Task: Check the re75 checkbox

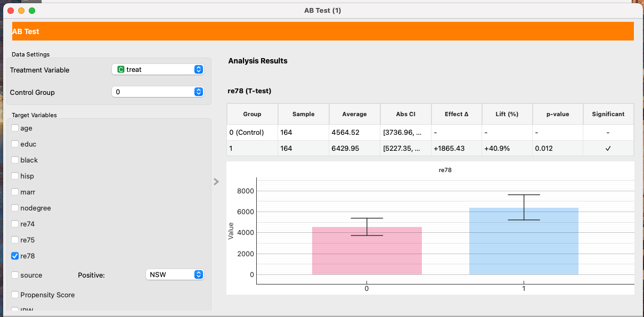Action: point(15,240)
